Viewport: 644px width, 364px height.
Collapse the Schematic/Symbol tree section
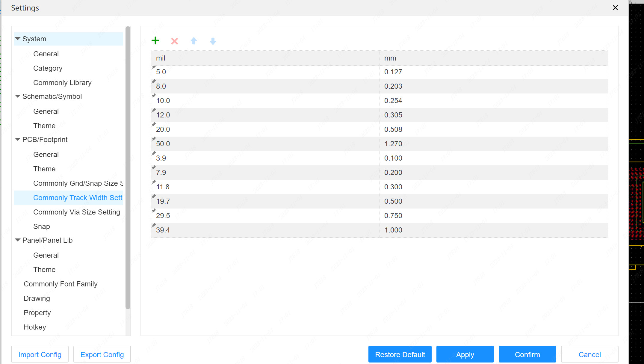pos(18,96)
